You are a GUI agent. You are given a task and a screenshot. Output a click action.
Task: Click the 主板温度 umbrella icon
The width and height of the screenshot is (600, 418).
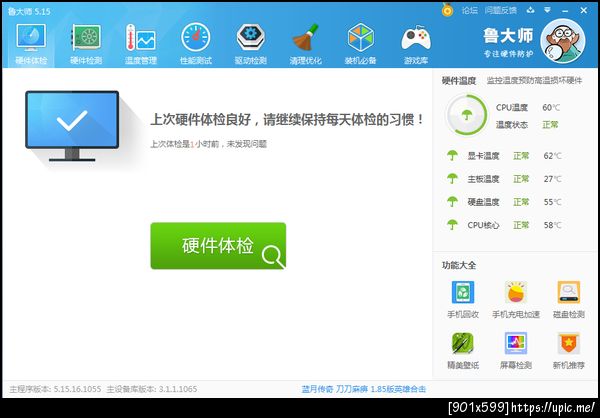pos(452,178)
